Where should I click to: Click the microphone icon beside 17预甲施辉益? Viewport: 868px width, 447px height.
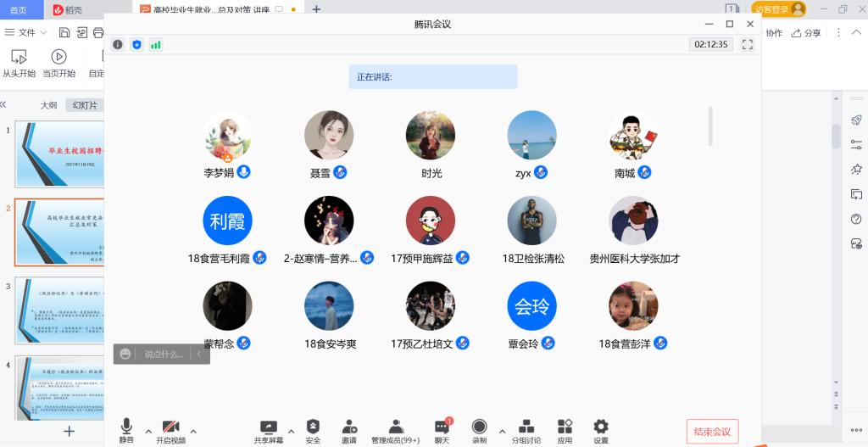[462, 258]
